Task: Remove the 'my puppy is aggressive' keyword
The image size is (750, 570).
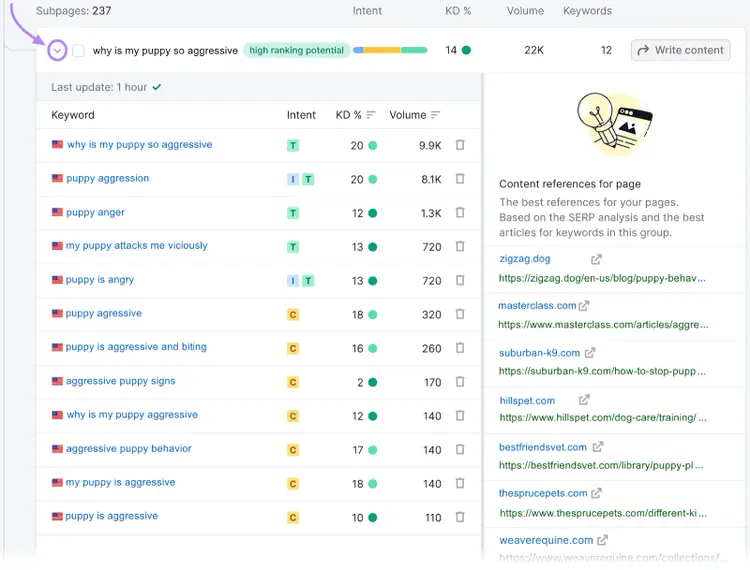Action: point(460,483)
